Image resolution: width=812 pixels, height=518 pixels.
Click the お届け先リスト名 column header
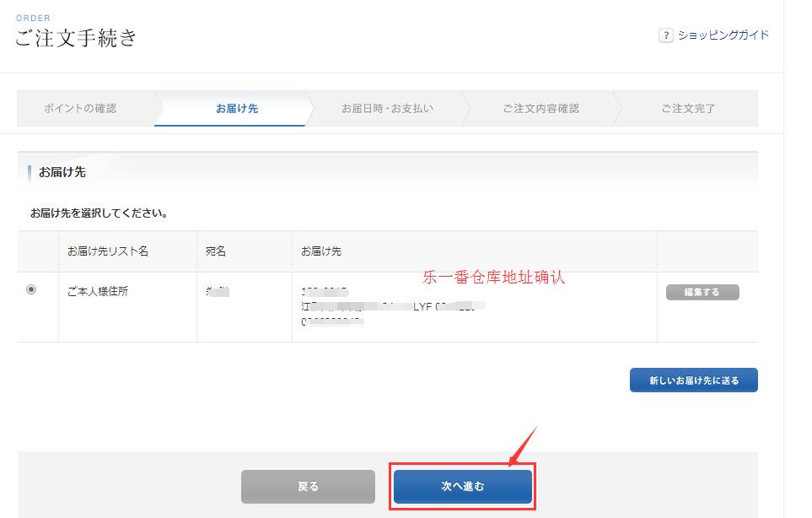coord(108,251)
